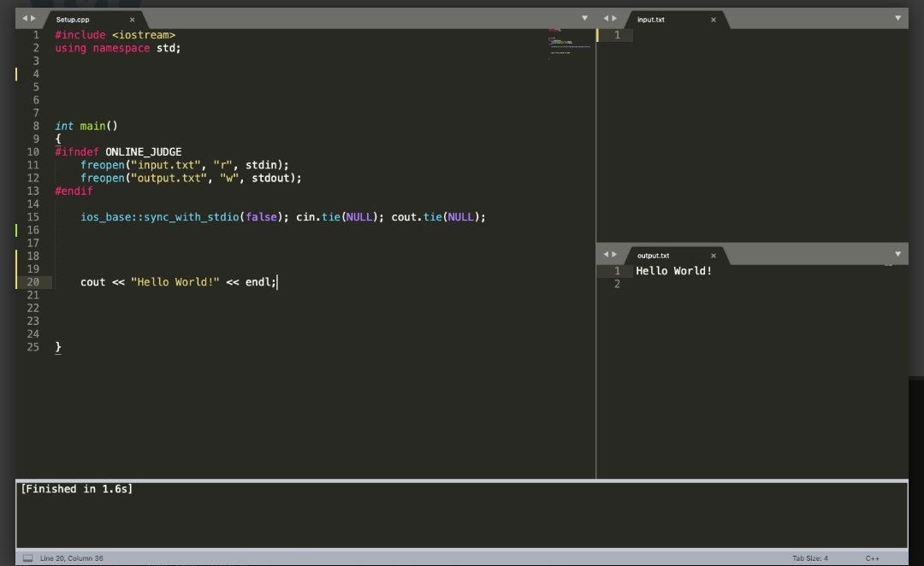This screenshot has width=924, height=566.
Task: Click the previous-tab arrow in input.txt pane
Action: pyautogui.click(x=606, y=18)
